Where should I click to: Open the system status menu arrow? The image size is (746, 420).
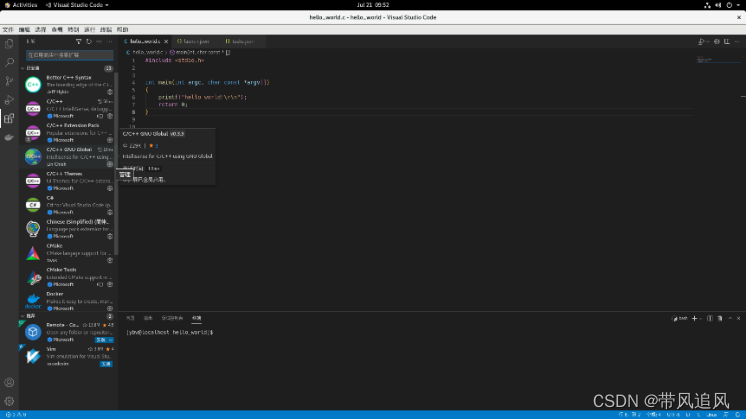point(740,5)
